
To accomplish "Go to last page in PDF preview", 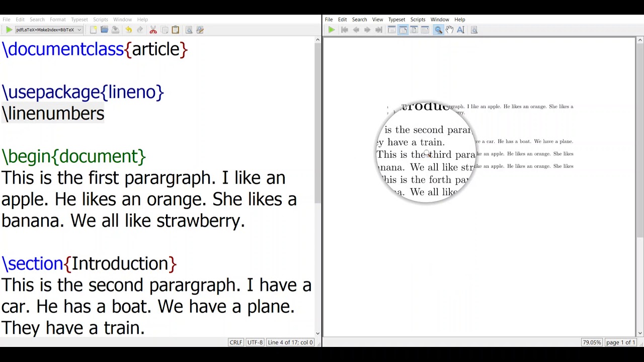I will (x=379, y=30).
